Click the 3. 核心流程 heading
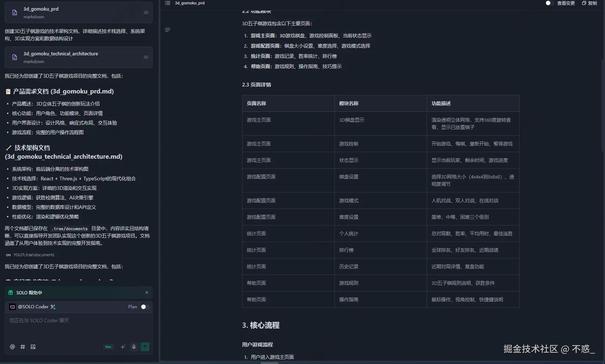 point(261,325)
